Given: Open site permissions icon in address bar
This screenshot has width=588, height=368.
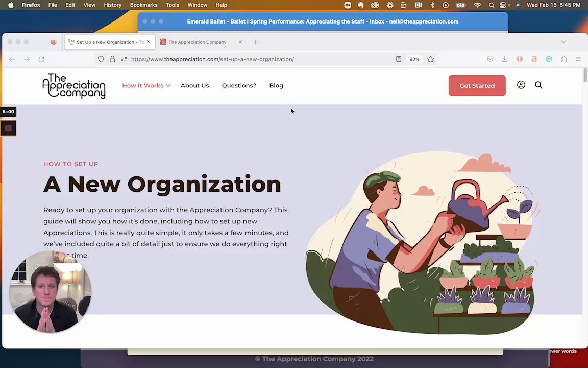Looking at the screenshot, I should pyautogui.click(x=124, y=59).
